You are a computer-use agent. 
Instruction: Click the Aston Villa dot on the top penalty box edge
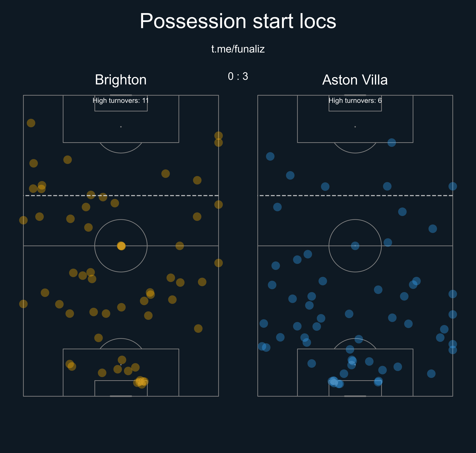[391, 143]
